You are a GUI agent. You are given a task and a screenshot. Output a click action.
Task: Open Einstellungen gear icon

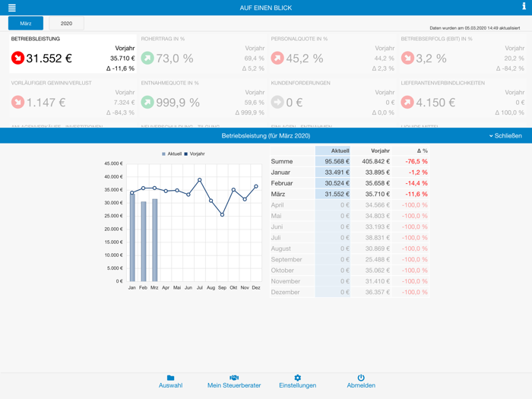298,378
